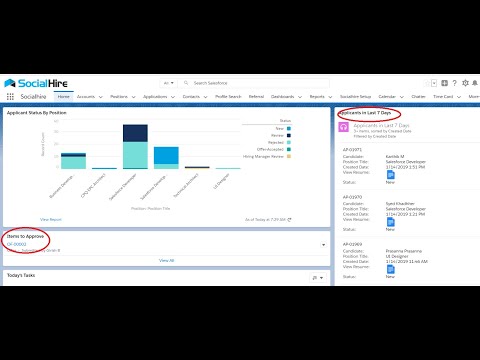480x360 pixels.
Task: Open the Setup gear icon
Action: tap(465, 83)
